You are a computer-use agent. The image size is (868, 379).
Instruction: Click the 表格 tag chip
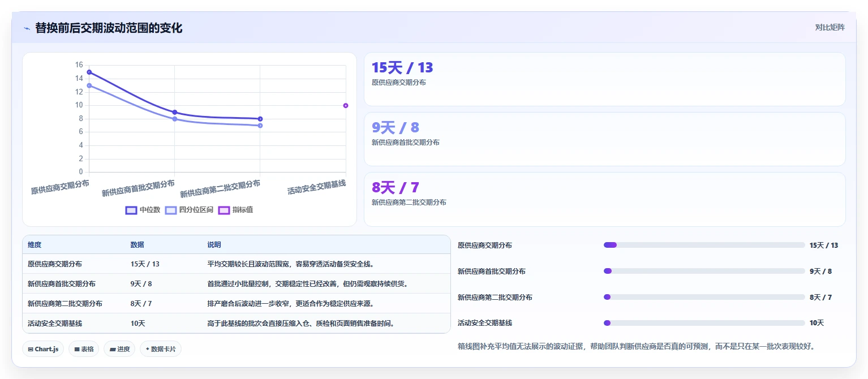tap(84, 349)
